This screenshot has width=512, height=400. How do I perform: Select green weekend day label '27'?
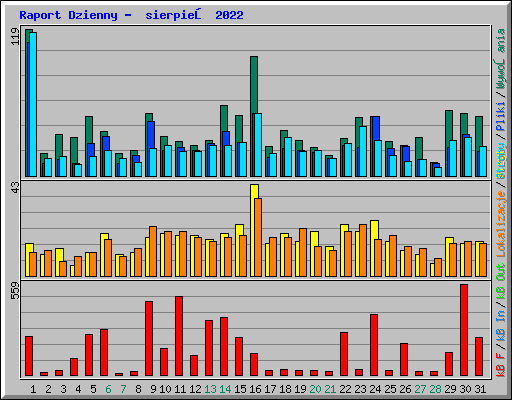click(420, 389)
